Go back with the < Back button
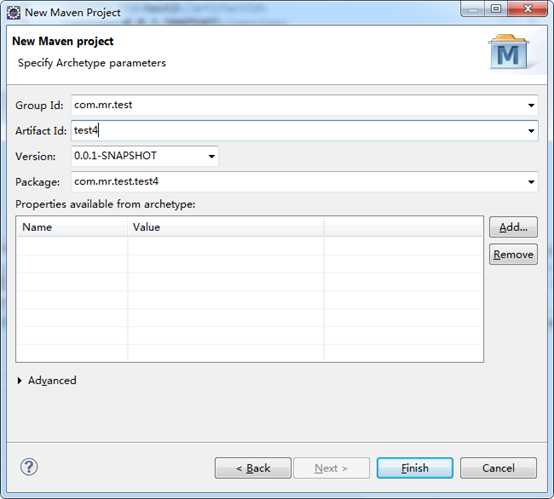The image size is (554, 499). click(253, 468)
